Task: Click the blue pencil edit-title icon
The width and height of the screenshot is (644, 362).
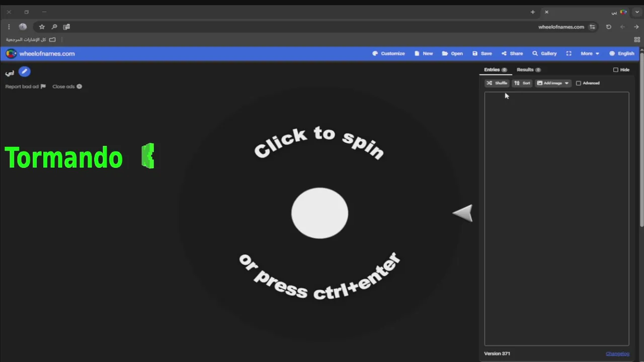Action: (24, 72)
